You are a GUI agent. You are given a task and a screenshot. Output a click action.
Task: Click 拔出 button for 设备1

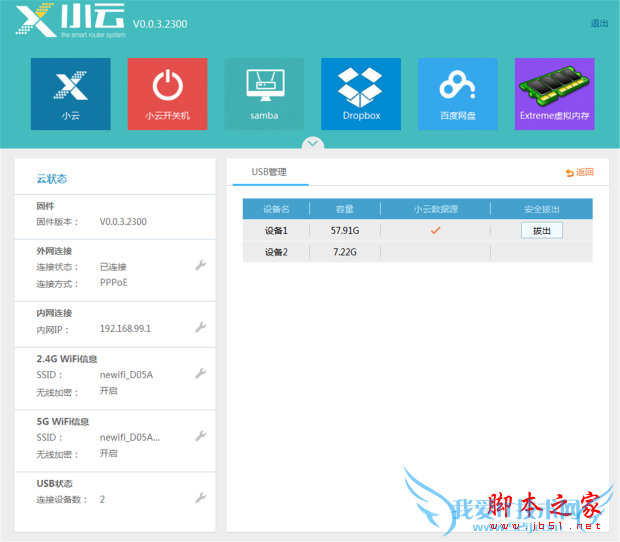pos(542,230)
